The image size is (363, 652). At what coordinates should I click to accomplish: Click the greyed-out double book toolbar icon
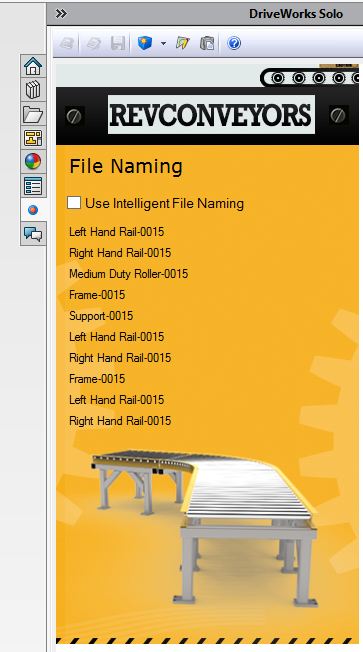coord(94,43)
